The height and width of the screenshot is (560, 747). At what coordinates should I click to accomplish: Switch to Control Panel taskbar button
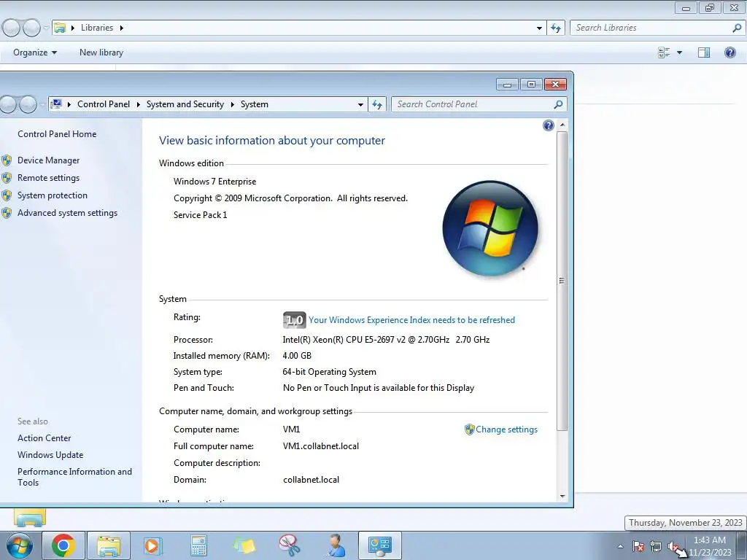click(x=379, y=545)
